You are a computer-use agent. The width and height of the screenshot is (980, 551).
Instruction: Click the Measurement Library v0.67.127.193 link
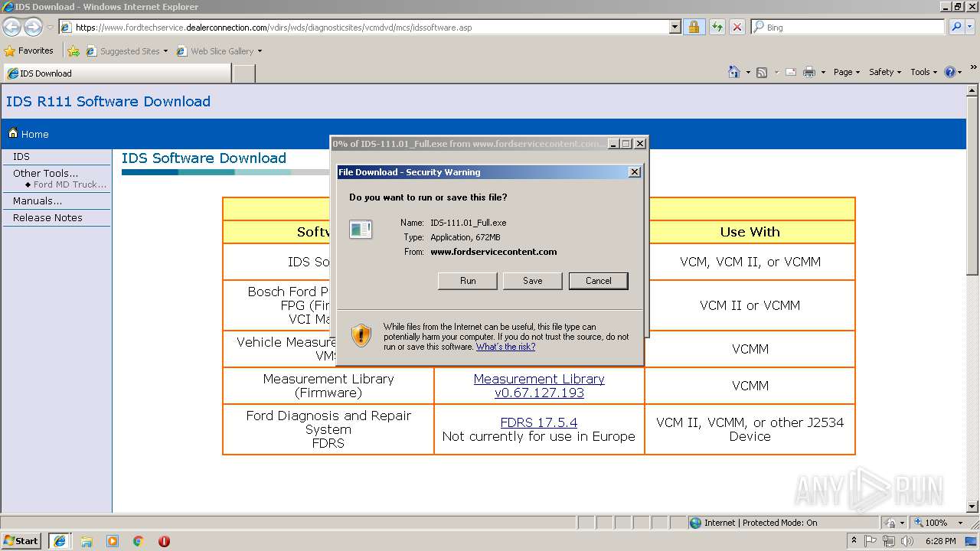(x=539, y=386)
